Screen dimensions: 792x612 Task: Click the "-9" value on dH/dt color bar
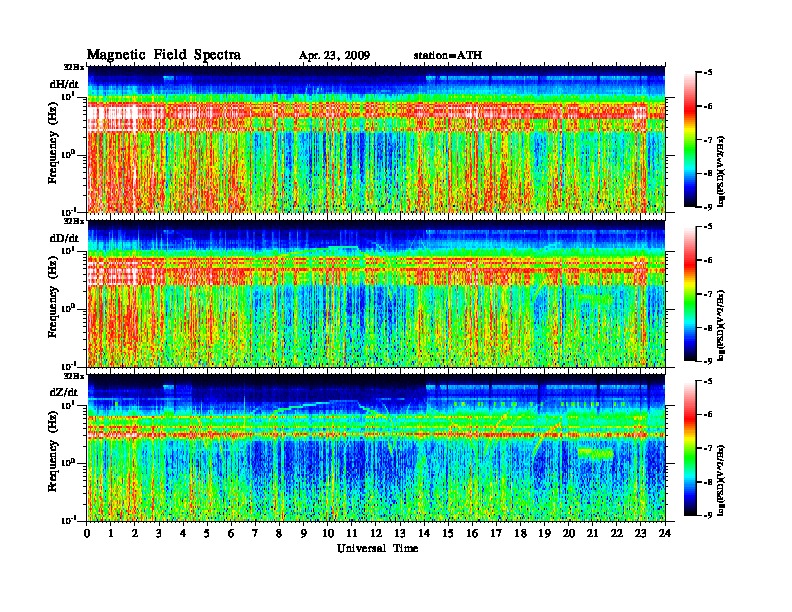point(708,207)
